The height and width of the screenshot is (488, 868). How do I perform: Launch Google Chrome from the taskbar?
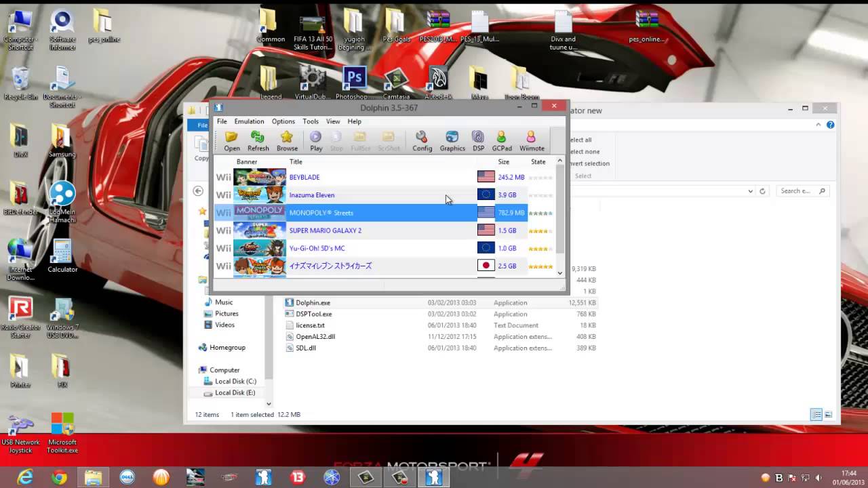(59, 477)
